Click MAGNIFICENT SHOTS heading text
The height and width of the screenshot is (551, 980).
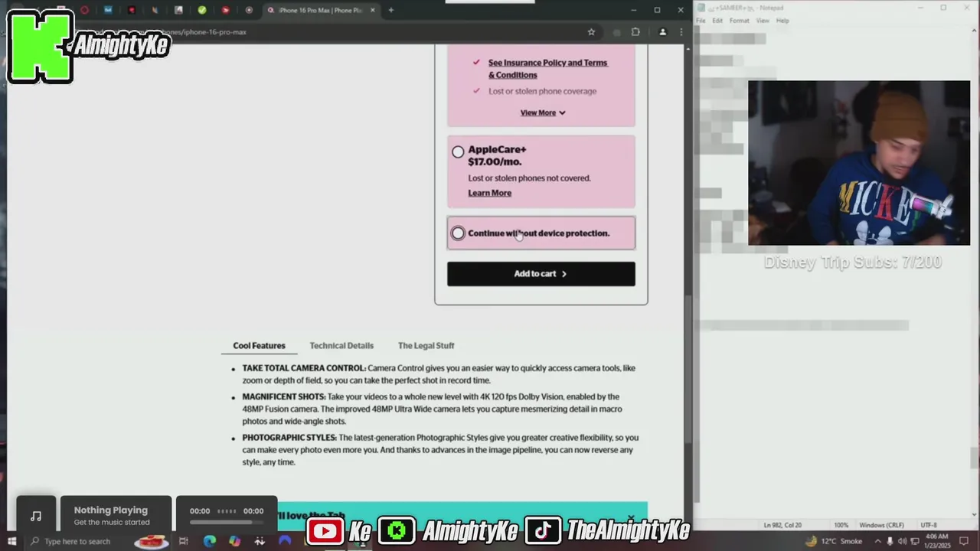284,397
